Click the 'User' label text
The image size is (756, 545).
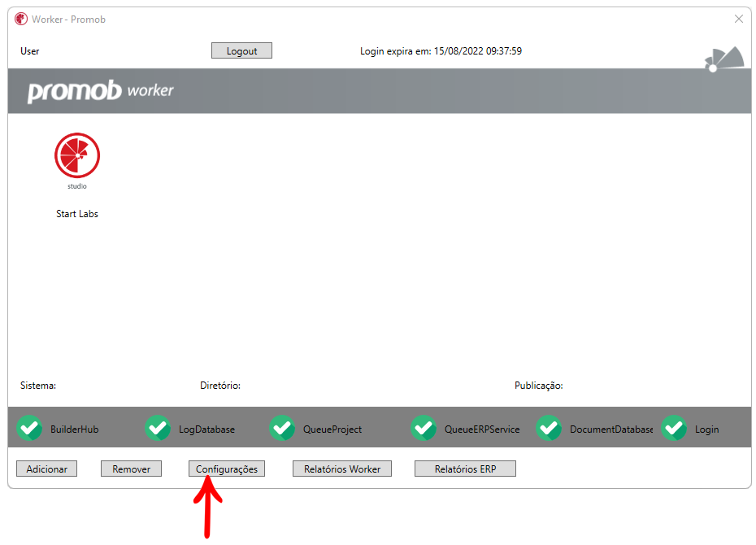click(x=30, y=51)
